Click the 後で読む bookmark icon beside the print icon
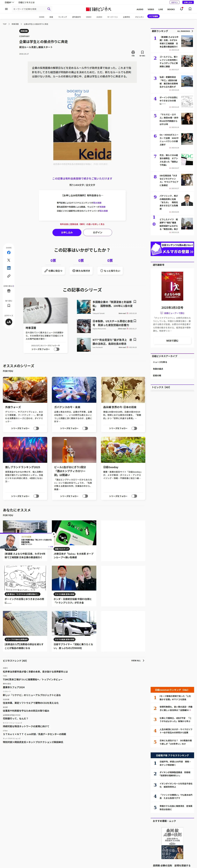197x868 pixels. pyautogui.click(x=142, y=53)
